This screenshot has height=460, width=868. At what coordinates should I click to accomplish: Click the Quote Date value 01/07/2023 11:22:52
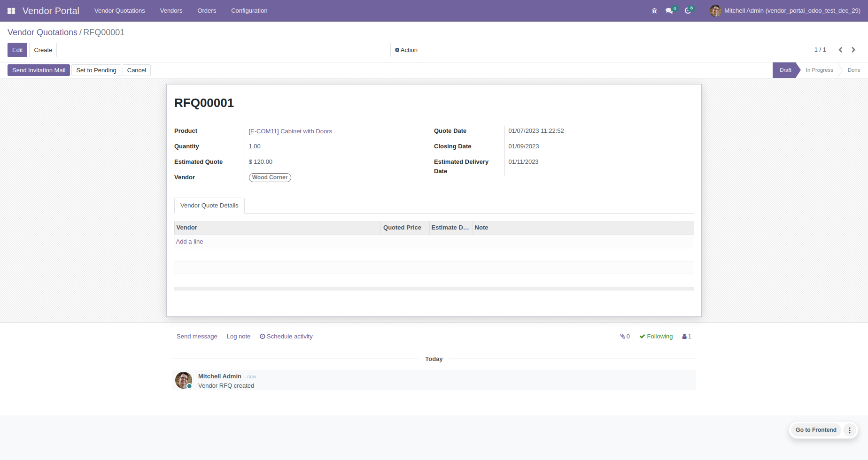[x=536, y=131]
